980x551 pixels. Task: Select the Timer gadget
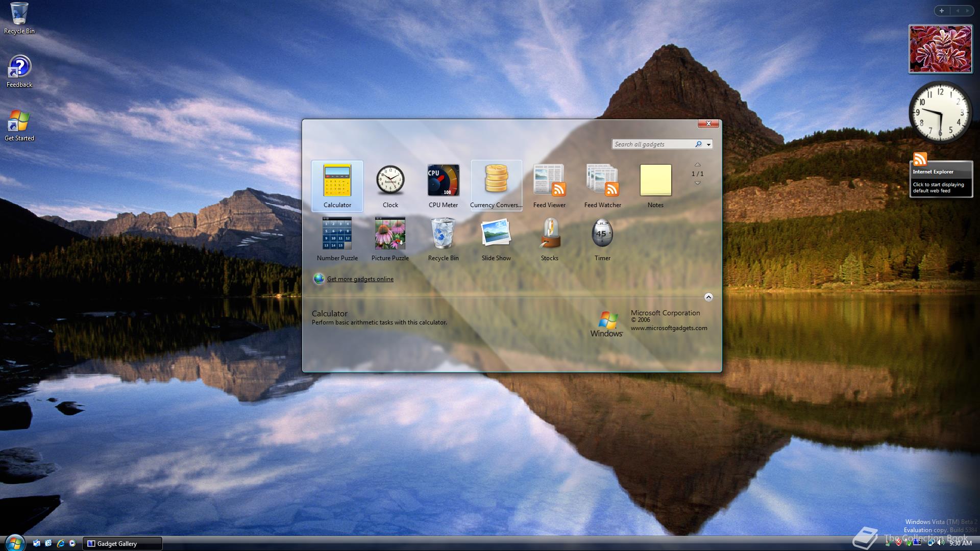602,239
